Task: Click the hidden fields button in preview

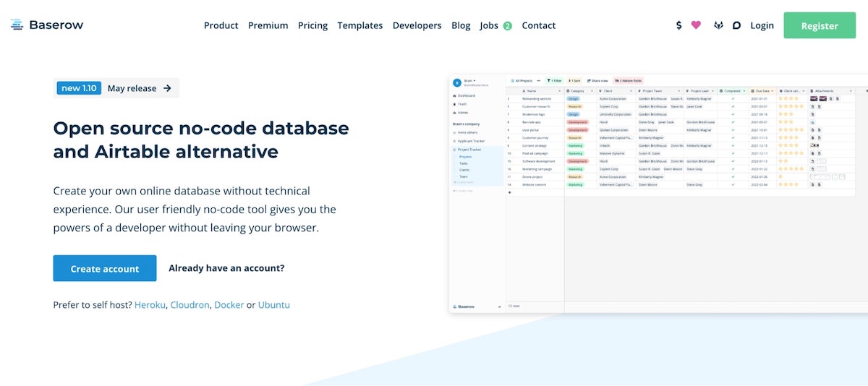Action: point(628,81)
